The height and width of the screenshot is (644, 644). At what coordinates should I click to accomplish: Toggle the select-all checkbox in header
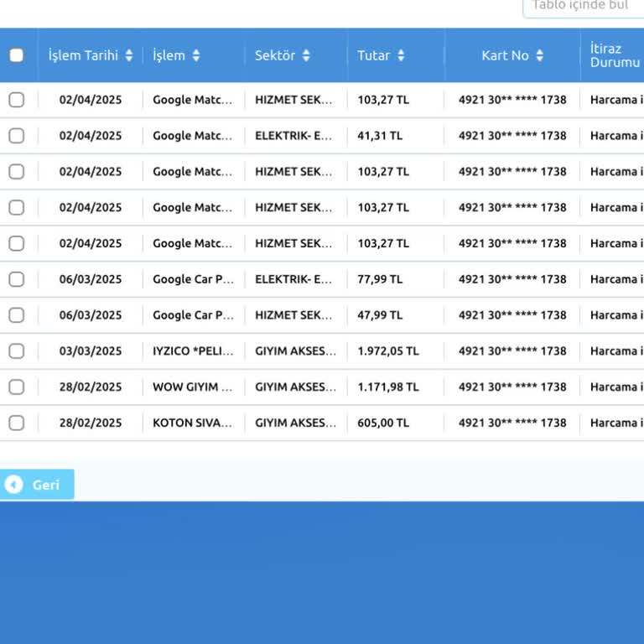17,55
